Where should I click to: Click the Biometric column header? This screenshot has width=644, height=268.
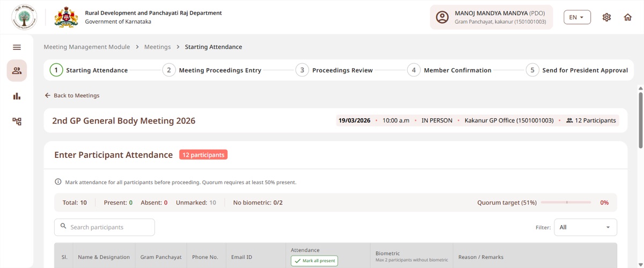tap(387, 253)
